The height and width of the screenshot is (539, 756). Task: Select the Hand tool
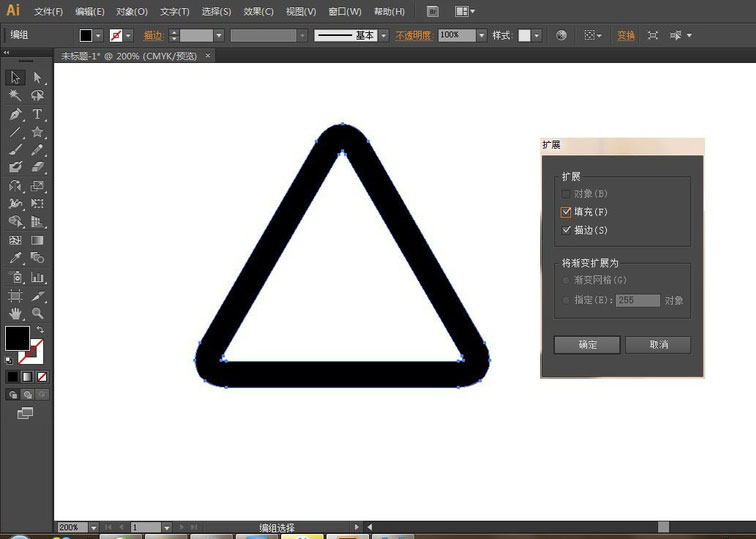coord(15,314)
